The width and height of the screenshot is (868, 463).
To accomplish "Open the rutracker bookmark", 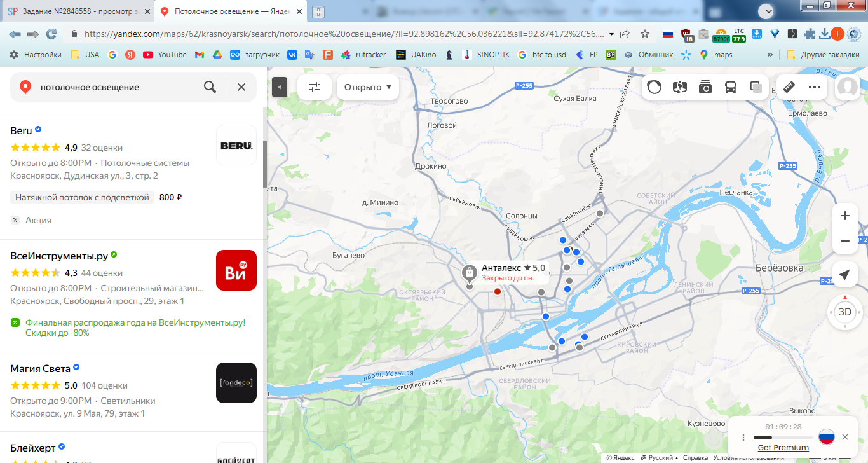I will coord(363,55).
